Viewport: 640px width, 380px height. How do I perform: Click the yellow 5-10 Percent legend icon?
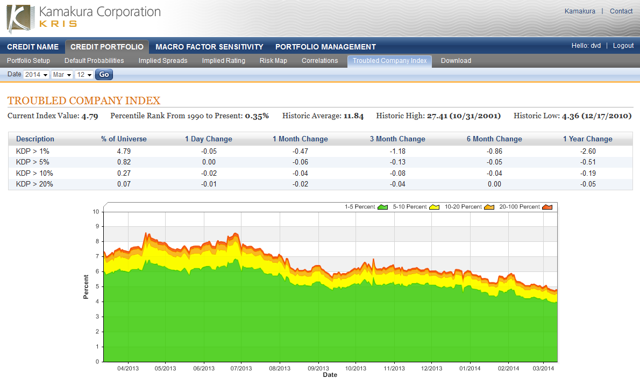click(x=434, y=207)
